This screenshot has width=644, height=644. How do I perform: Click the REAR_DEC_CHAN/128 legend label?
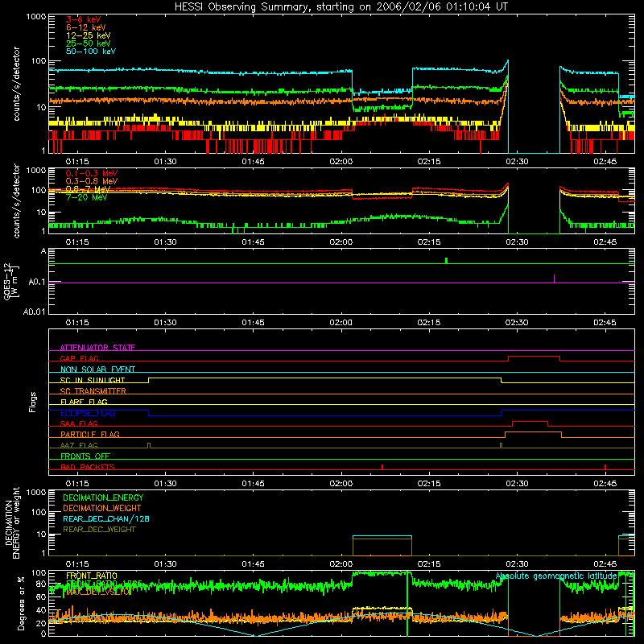click(x=106, y=518)
